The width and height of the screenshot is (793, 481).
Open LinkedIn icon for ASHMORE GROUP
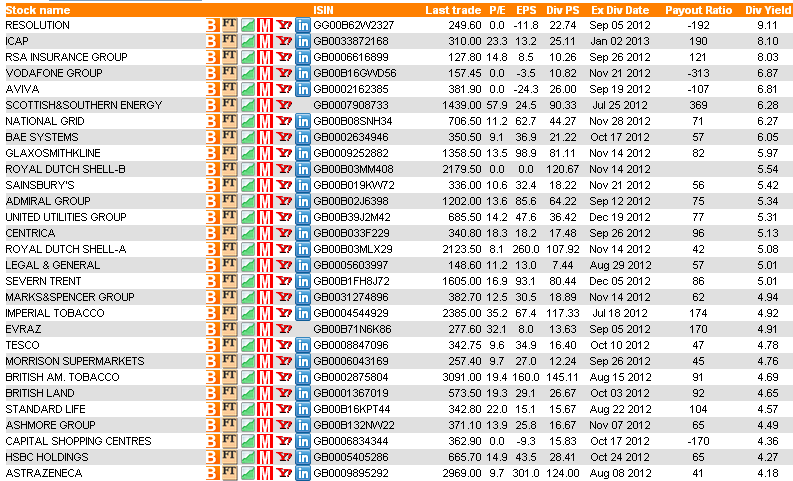(302, 425)
